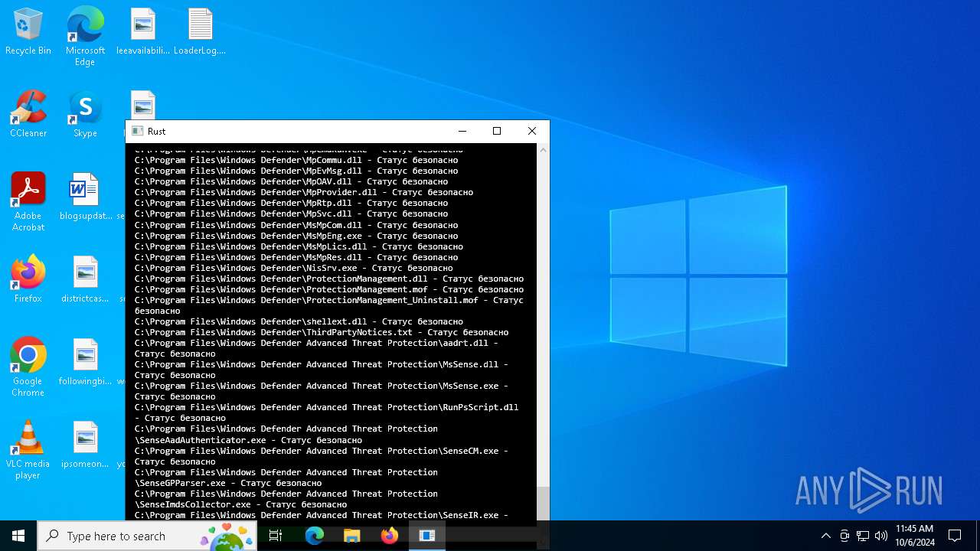Close the Rust console window
This screenshot has height=551, width=980.
pos(532,131)
